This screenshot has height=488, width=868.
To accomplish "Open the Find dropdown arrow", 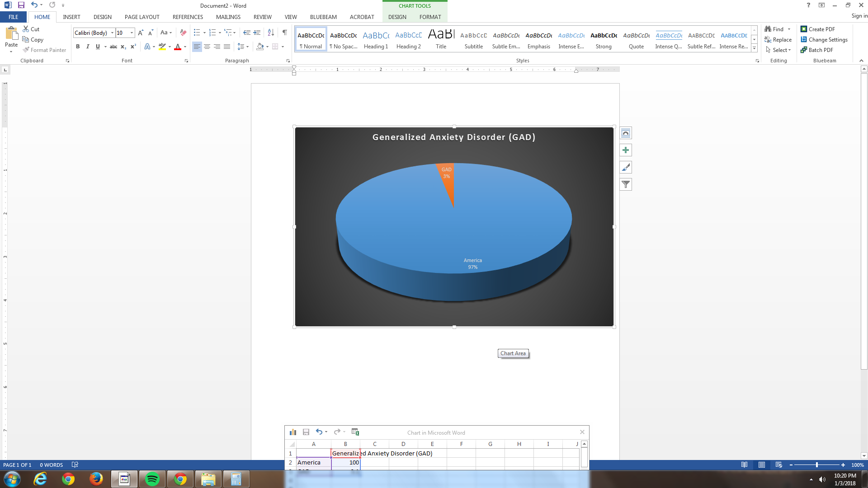I will pos(789,29).
